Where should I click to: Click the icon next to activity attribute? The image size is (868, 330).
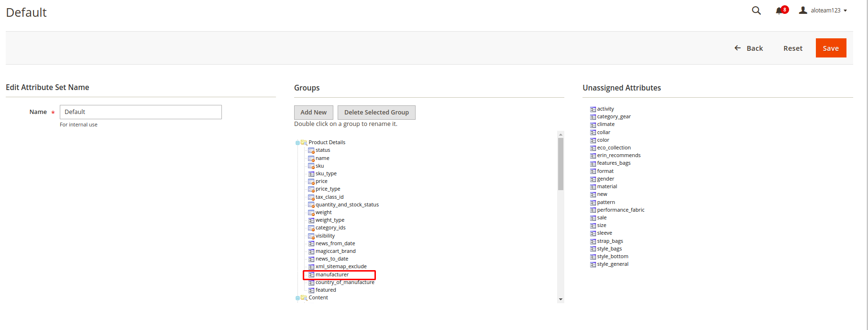(593, 109)
